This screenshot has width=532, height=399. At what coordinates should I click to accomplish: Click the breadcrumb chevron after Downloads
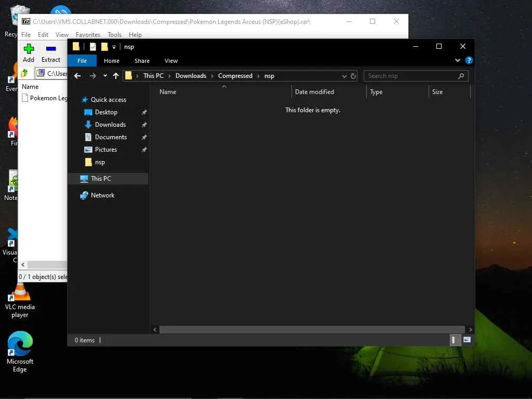tap(212, 76)
